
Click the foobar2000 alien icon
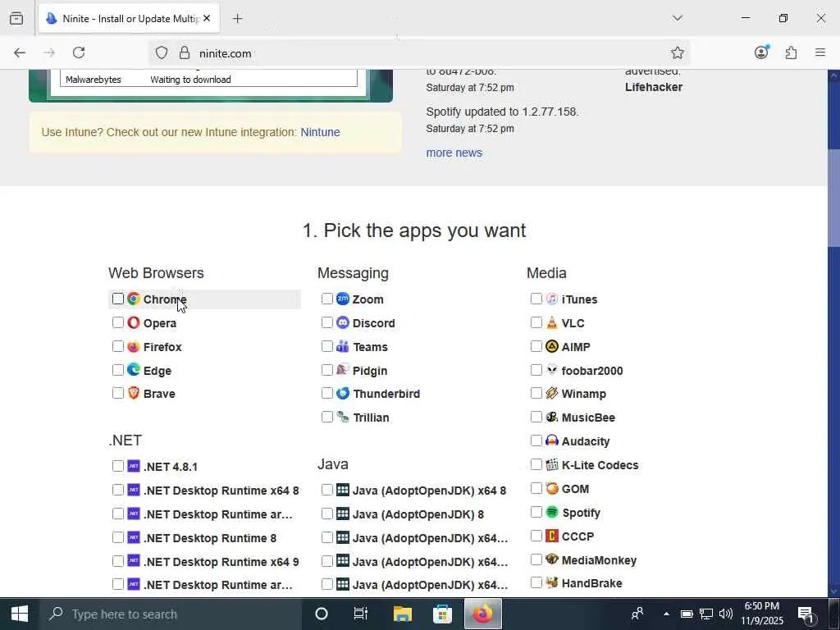point(552,370)
